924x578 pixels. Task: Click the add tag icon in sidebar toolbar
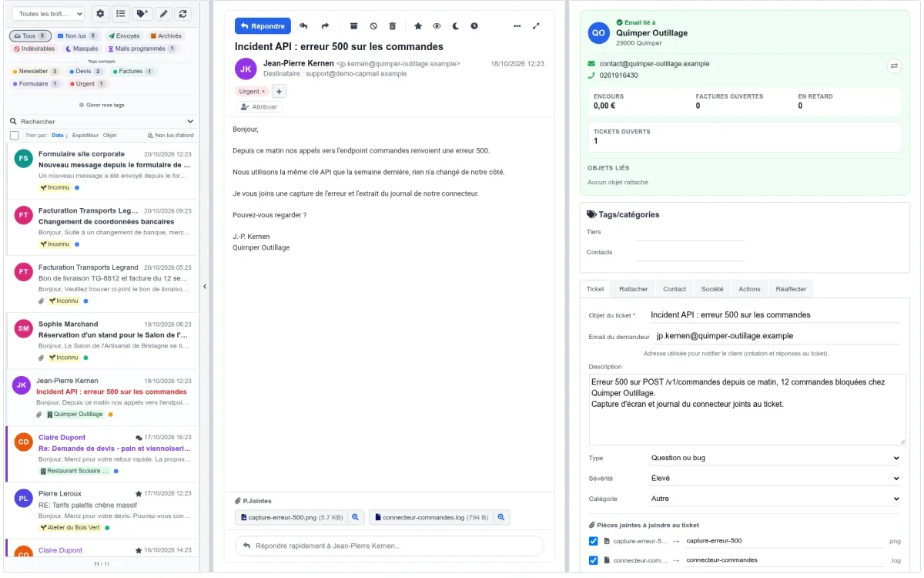click(x=142, y=14)
